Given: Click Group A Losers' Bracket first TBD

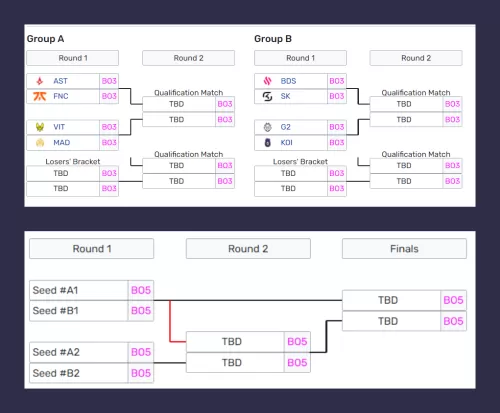Looking at the screenshot, I should point(63,173).
